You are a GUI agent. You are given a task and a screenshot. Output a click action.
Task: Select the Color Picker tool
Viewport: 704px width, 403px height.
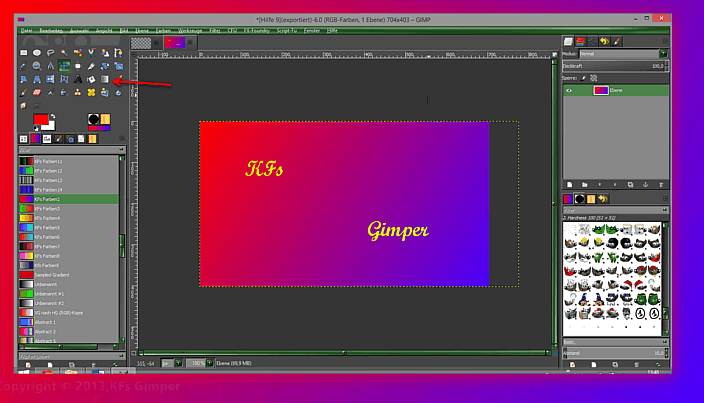(23, 66)
